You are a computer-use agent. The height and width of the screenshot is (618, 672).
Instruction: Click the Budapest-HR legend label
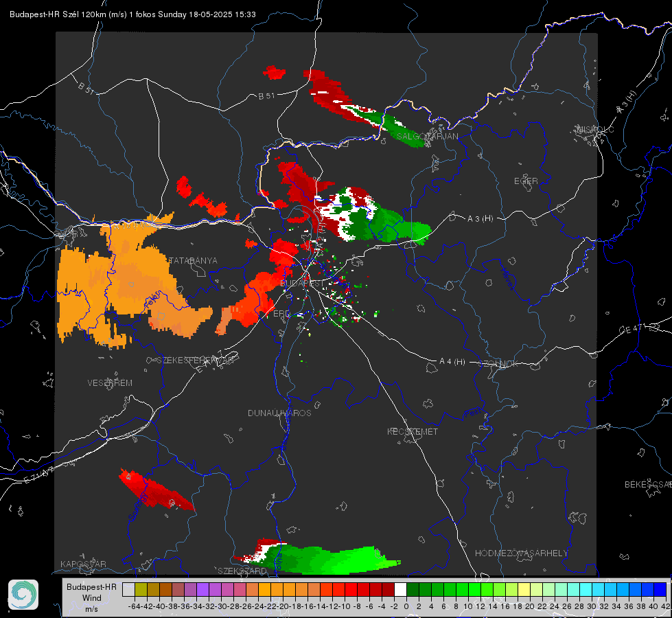coord(91,586)
